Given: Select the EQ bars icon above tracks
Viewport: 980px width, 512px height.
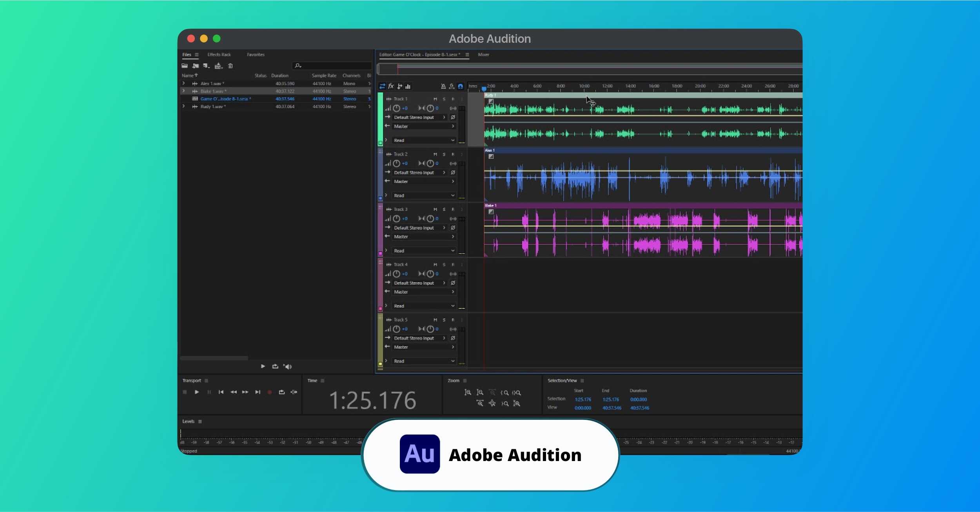Looking at the screenshot, I should click(x=408, y=86).
